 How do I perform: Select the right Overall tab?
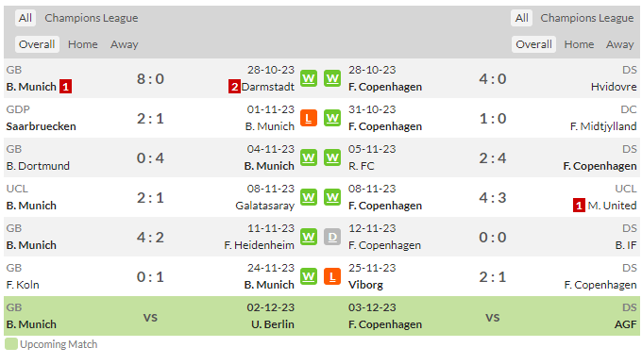click(x=533, y=44)
